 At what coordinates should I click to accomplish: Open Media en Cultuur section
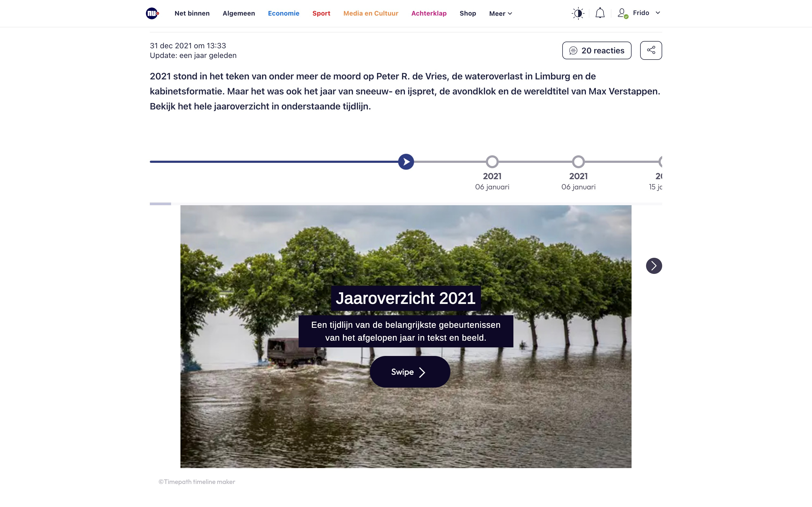click(371, 13)
